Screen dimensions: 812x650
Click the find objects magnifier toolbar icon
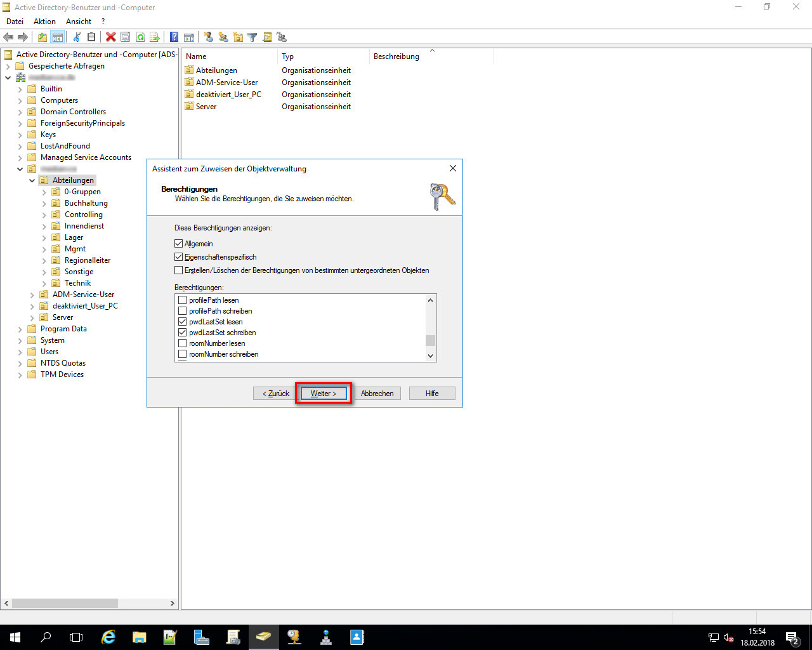[x=267, y=37]
